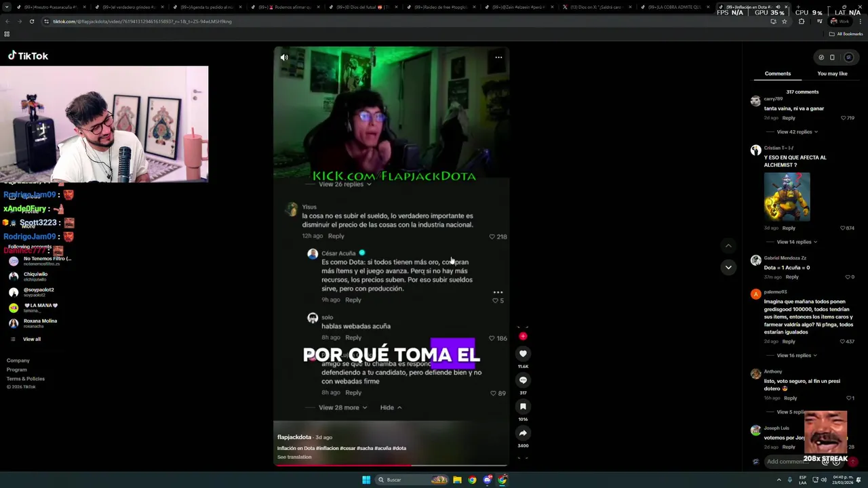868x488 pixels.
Task: Open Gabriel Mendoza Zz's profile avatar
Action: click(755, 260)
